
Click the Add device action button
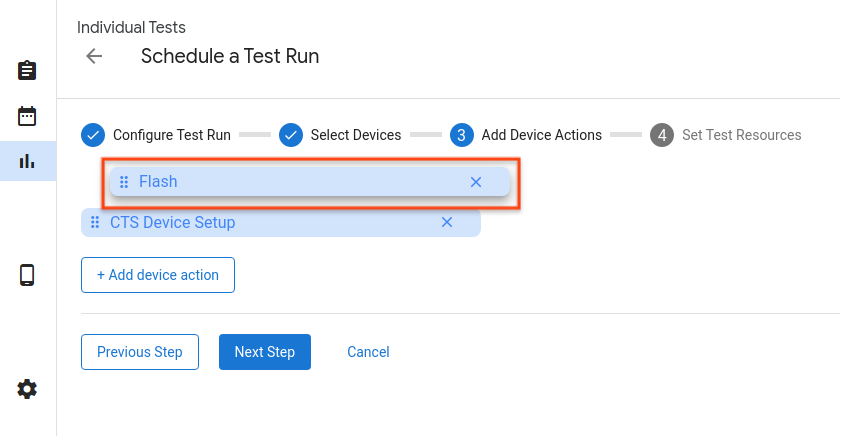pyautogui.click(x=158, y=275)
